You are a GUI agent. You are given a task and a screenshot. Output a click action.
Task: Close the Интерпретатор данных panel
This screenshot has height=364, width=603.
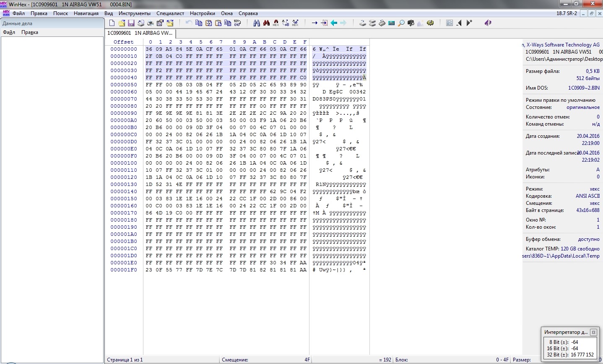click(593, 332)
